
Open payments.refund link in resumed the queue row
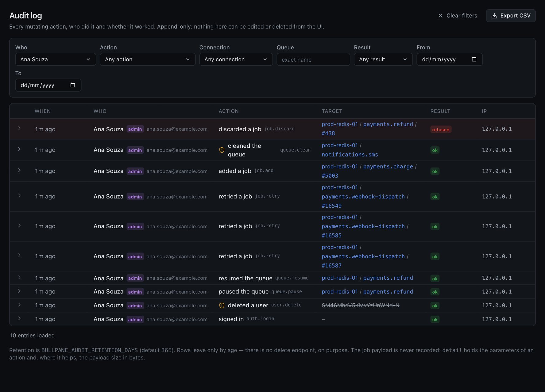click(x=388, y=278)
